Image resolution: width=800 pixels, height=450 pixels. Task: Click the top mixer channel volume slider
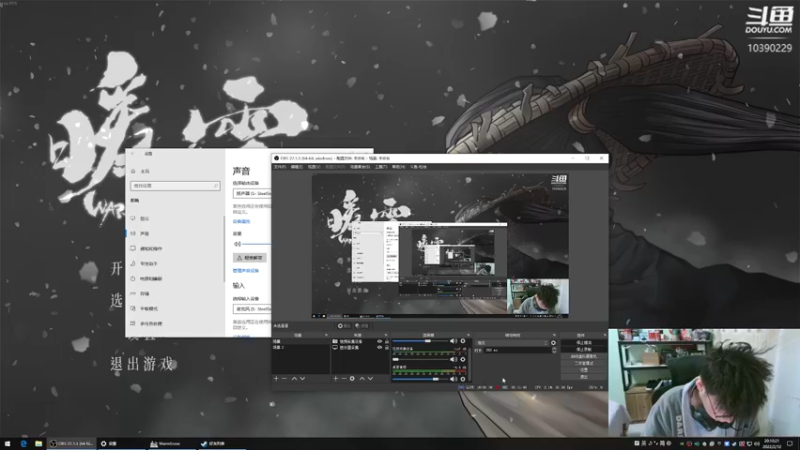pos(420,341)
